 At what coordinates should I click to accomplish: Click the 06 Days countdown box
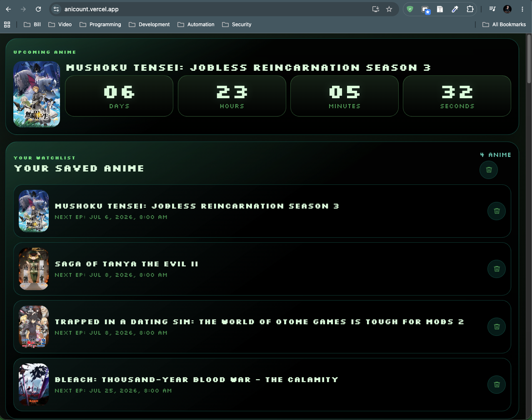point(119,96)
